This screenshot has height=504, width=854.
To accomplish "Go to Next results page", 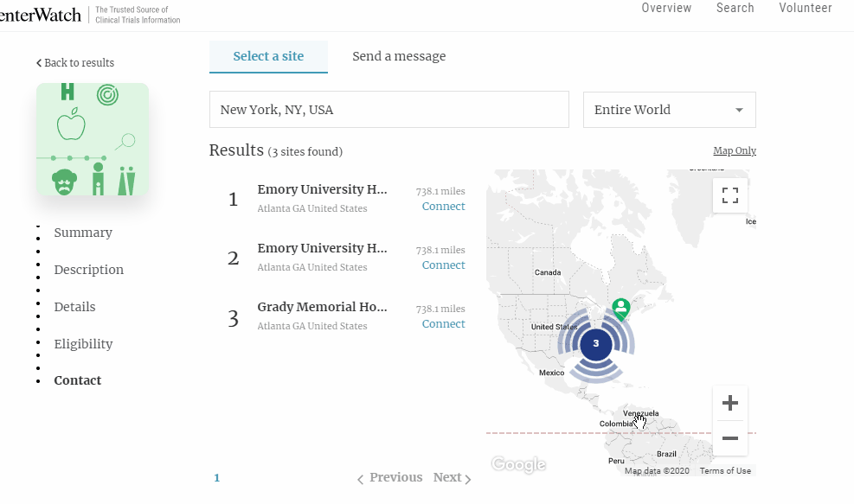I will coord(453,478).
